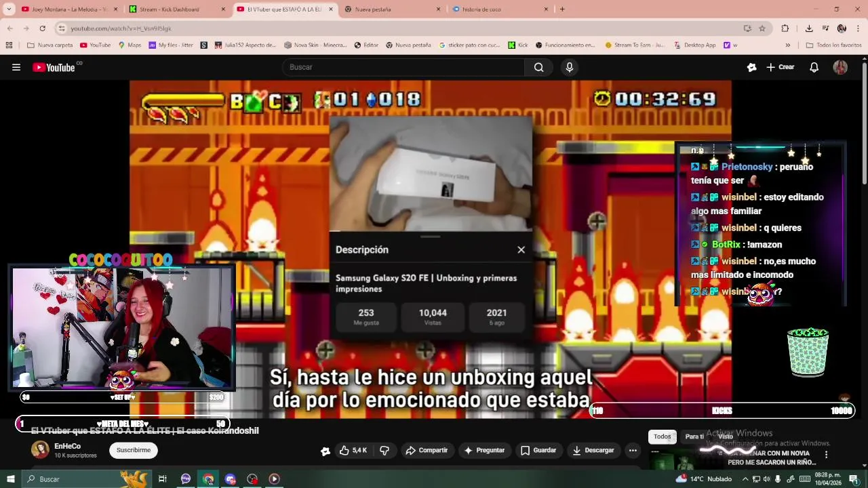Screen dimensions: 868x488
Task: Open the Windows Start menu
Action: [x=10, y=479]
